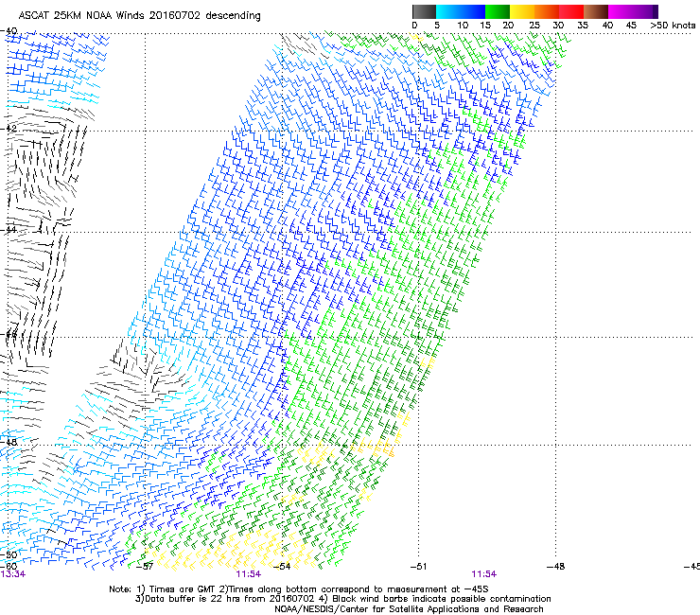
Task: Click the '11:54' timestamp beside the -54 label
Action: pyautogui.click(x=248, y=574)
